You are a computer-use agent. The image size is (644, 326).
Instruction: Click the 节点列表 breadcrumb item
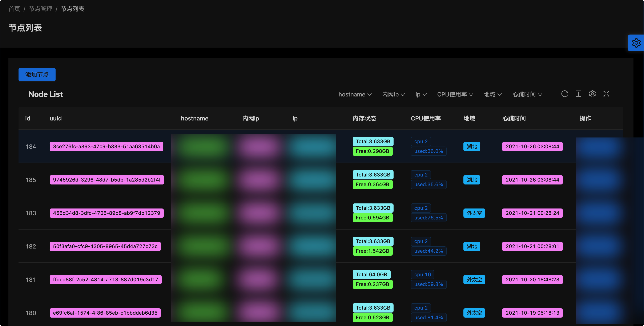click(72, 9)
